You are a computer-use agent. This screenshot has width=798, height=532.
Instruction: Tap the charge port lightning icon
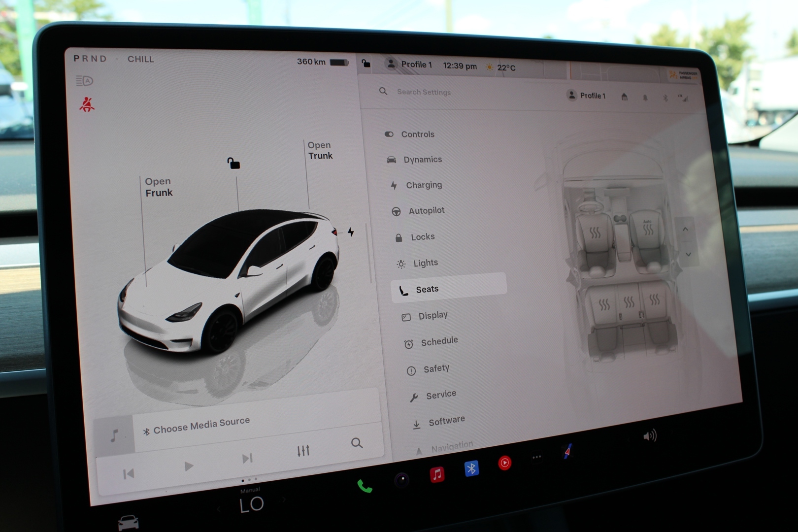351,232
